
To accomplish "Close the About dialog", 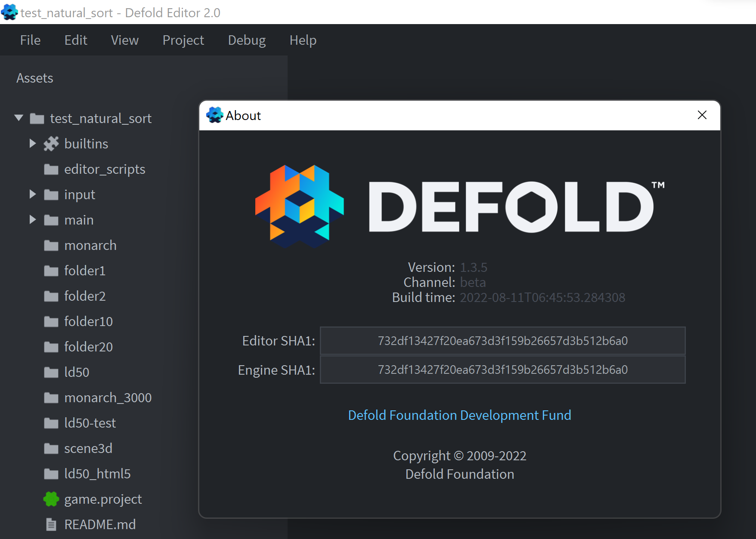I will pyautogui.click(x=702, y=115).
